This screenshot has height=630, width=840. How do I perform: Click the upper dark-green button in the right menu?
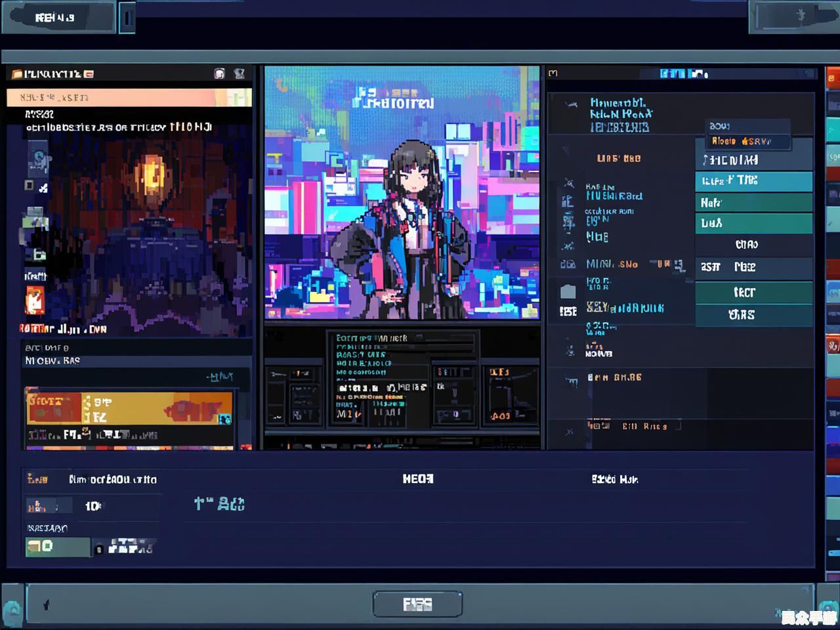click(x=754, y=292)
